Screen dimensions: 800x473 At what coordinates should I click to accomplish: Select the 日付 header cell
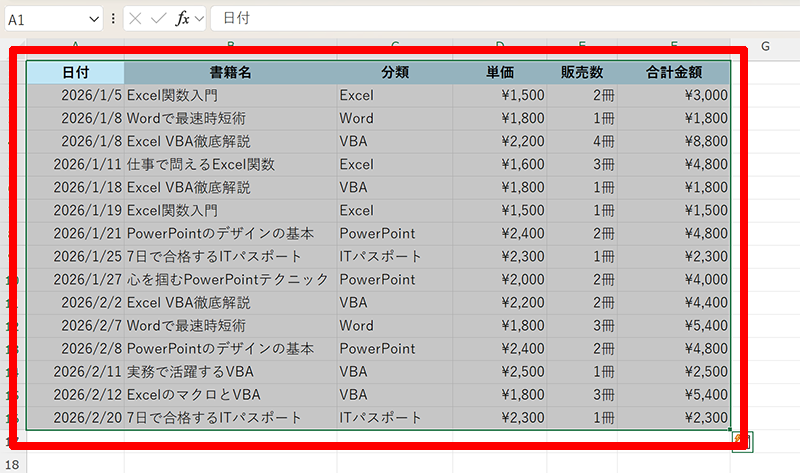click(76, 73)
